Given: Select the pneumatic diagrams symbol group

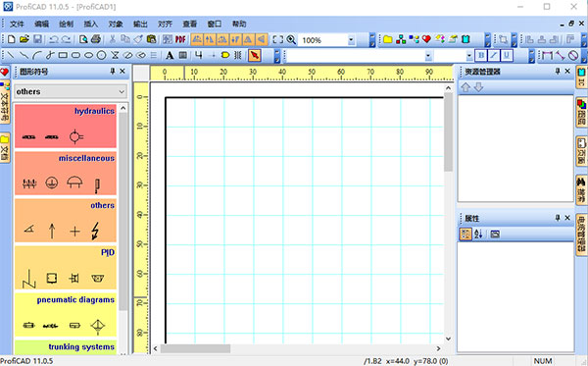Looking at the screenshot, I should coord(66,315).
